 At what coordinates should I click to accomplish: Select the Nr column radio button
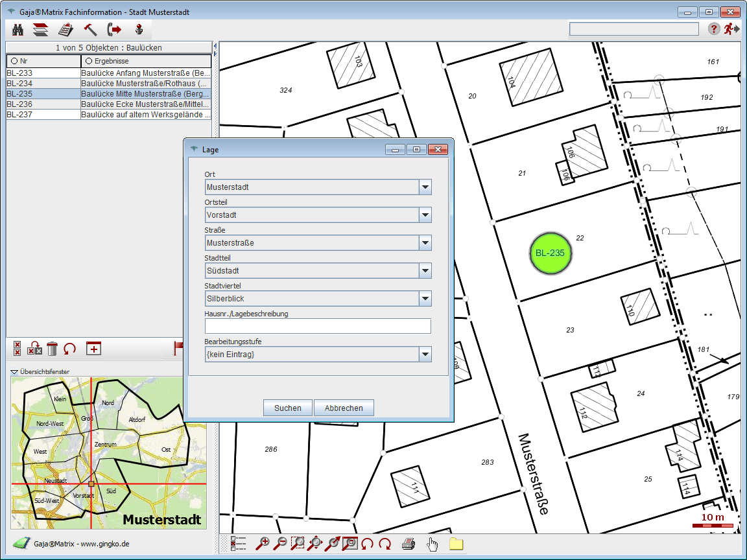click(14, 61)
